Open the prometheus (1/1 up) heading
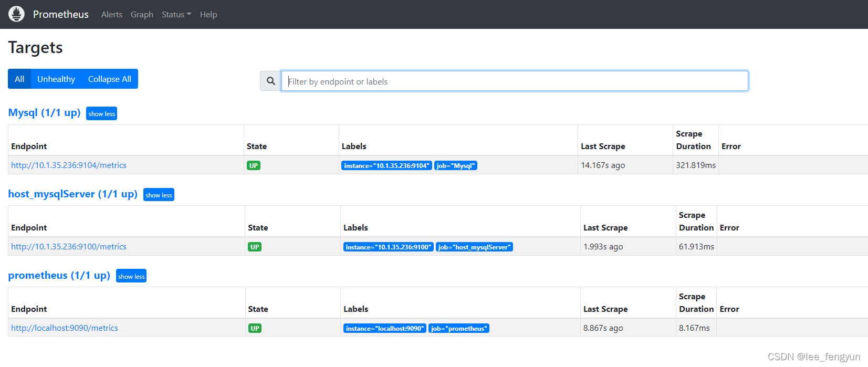 (x=59, y=275)
